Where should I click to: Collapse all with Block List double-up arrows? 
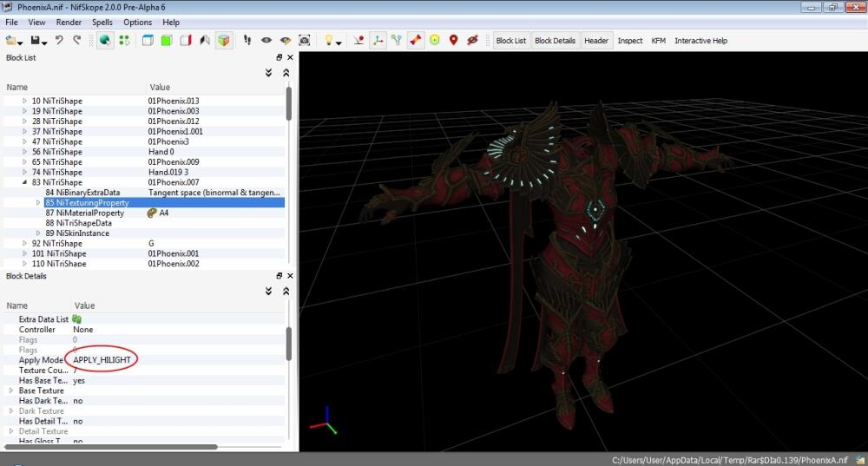click(286, 73)
